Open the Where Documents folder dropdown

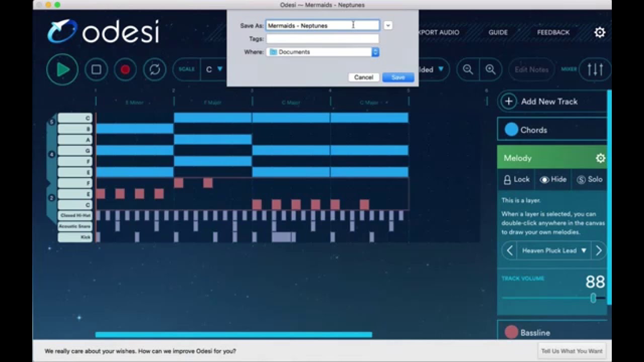[x=323, y=52]
